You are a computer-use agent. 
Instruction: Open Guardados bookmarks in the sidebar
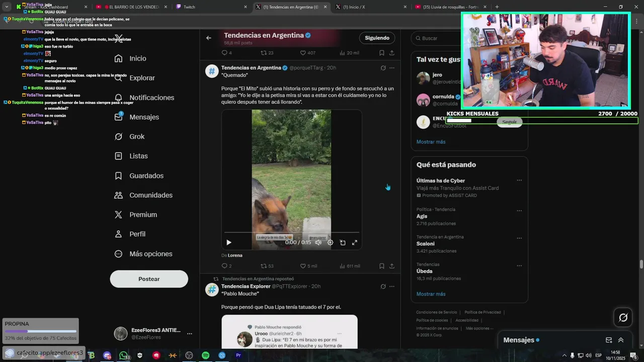tap(139, 176)
